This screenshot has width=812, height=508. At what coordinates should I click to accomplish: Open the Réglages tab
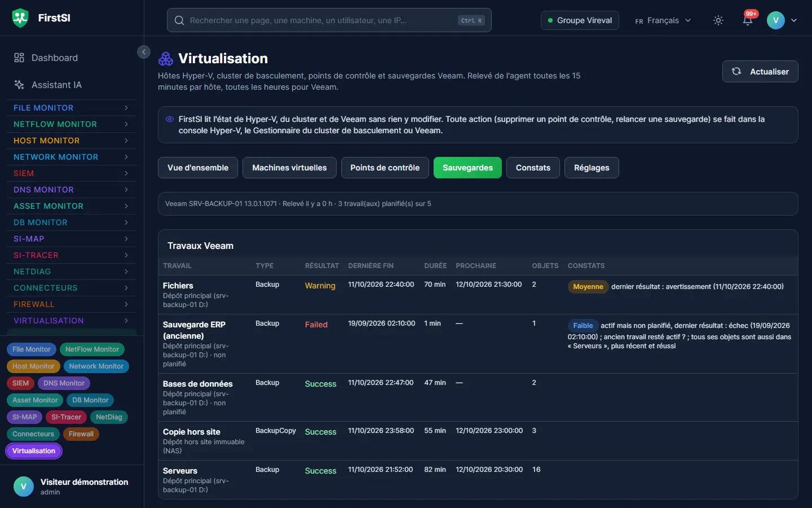tap(592, 168)
